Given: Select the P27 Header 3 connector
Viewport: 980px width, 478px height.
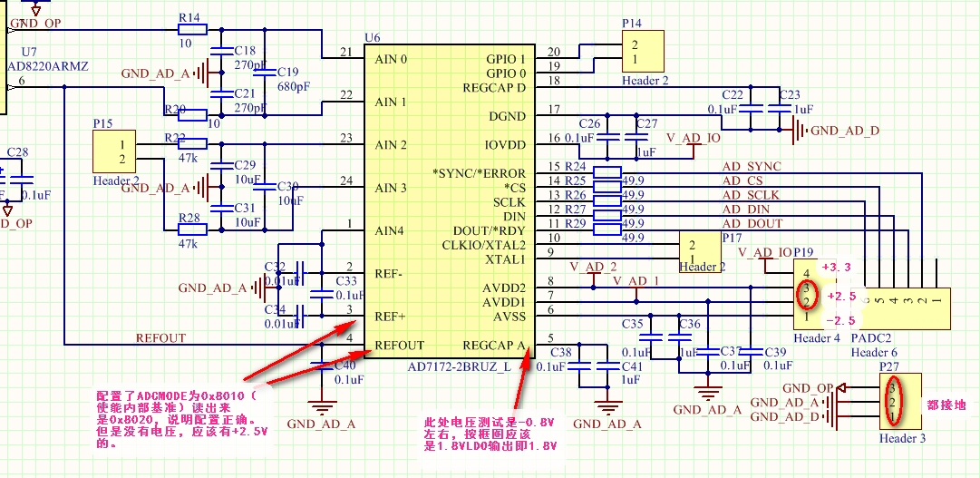Looking at the screenshot, I should [900, 402].
